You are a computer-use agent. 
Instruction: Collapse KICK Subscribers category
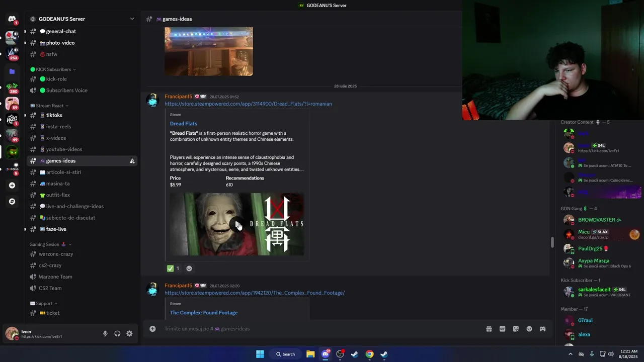pos(53,69)
